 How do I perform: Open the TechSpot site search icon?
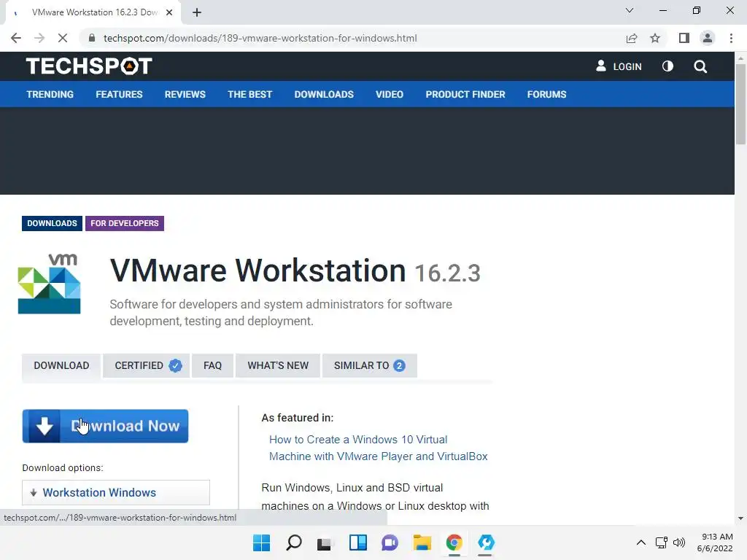coord(700,66)
